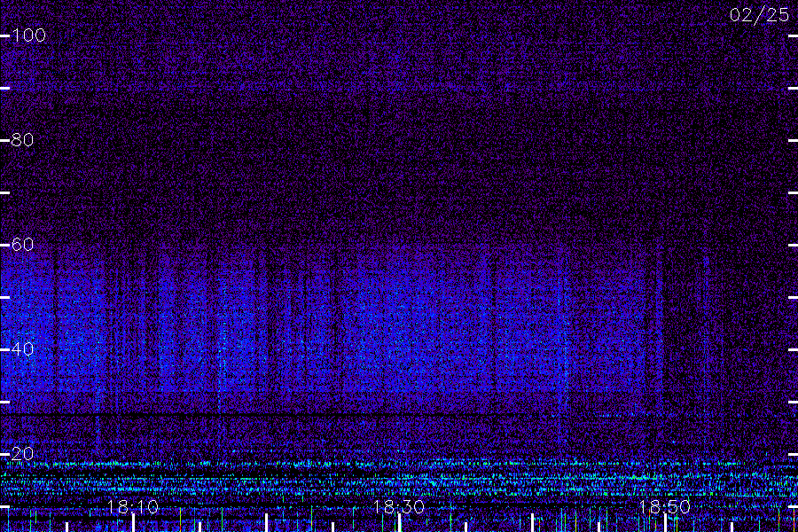Click the 18:10 time label

(x=133, y=507)
